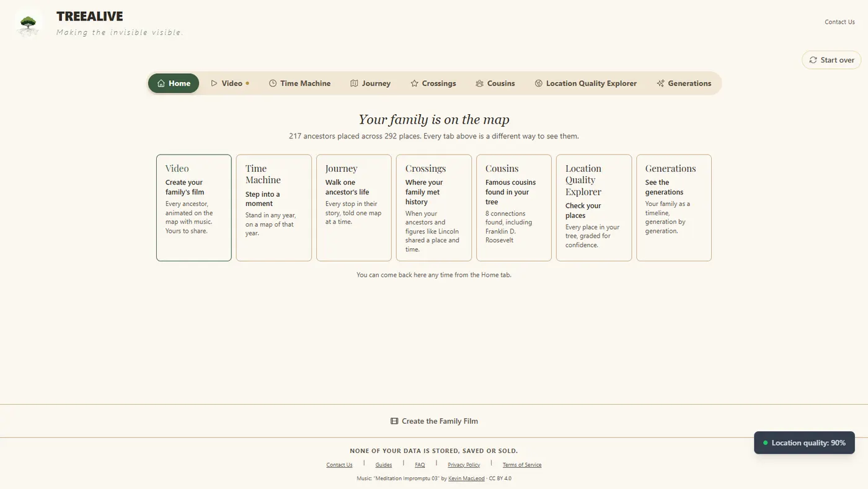
Task: Open the Time Machine card
Action: [274, 208]
